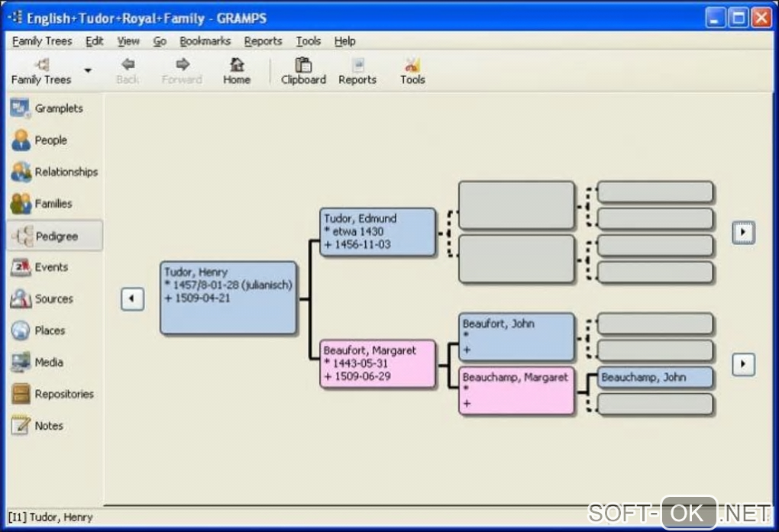Select the Beaufort, Margaret person box
Viewport: 779px width, 532px height.
point(377,363)
